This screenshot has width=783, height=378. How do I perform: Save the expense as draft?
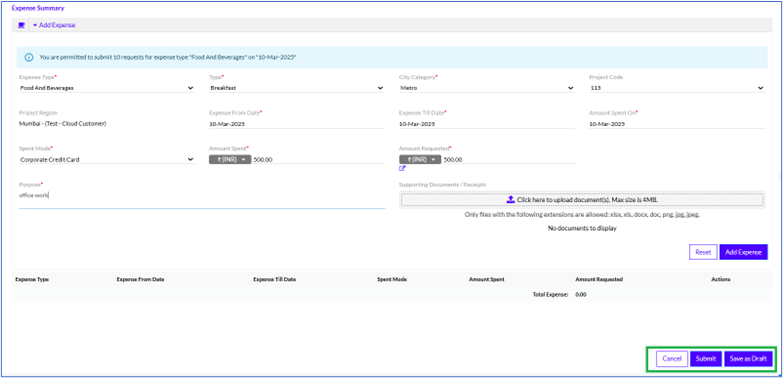[x=748, y=359]
